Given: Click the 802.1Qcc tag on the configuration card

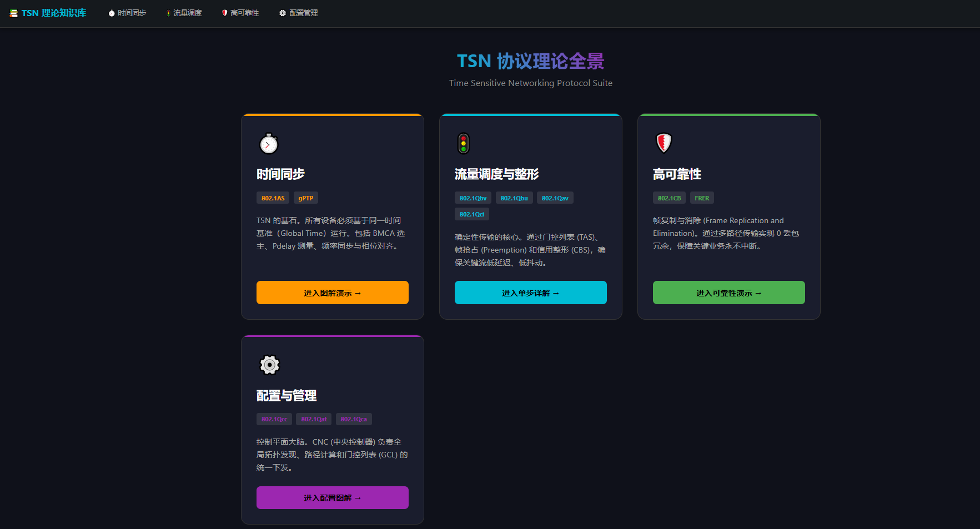Looking at the screenshot, I should (x=274, y=419).
